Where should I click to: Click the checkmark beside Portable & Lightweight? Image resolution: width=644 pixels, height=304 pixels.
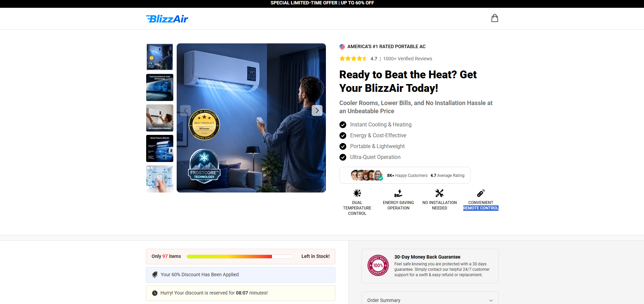pyautogui.click(x=343, y=146)
